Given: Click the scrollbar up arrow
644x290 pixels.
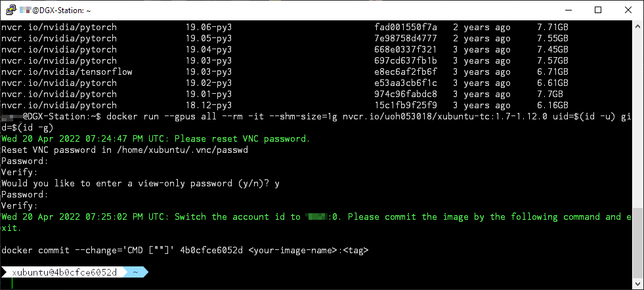Looking at the screenshot, I should click(638, 26).
